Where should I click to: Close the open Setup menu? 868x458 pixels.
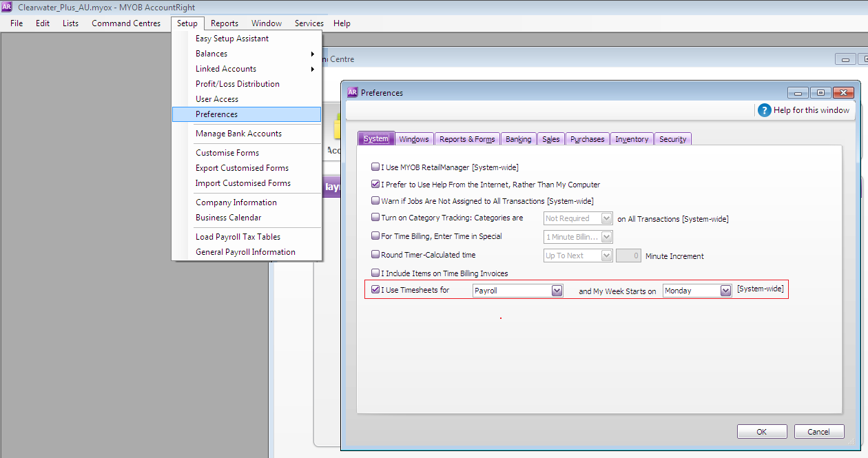(x=187, y=23)
